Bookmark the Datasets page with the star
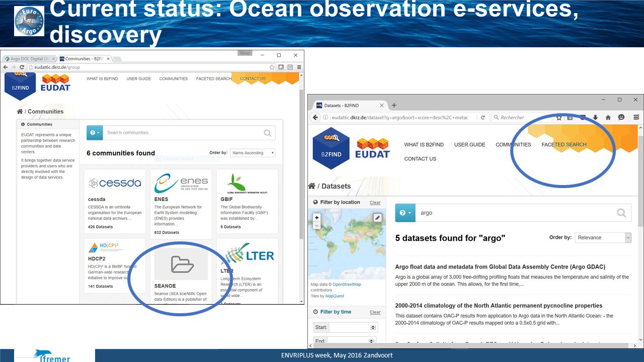 pyautogui.click(x=559, y=118)
